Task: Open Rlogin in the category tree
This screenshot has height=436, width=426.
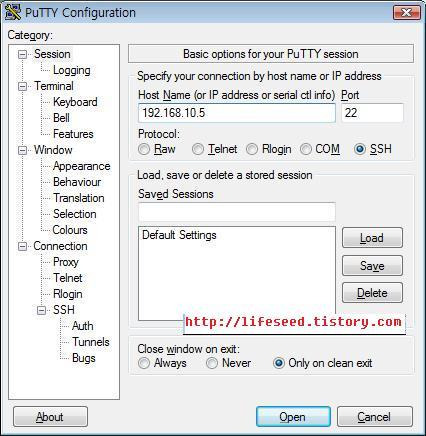Action: pos(68,294)
